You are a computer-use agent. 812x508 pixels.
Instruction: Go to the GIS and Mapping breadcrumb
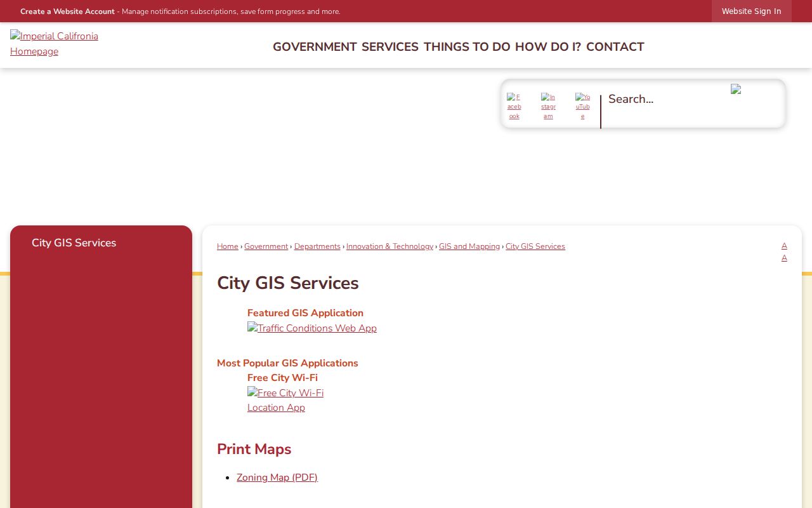click(469, 246)
